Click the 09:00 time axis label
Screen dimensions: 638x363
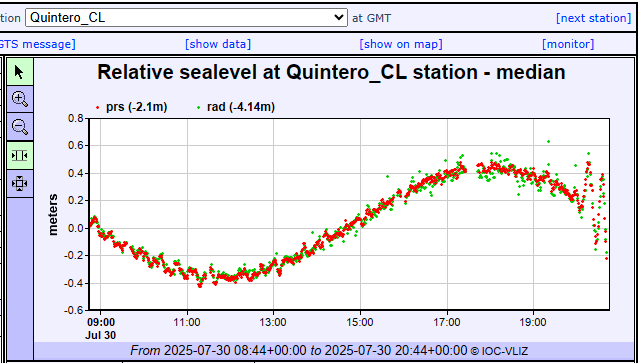click(x=101, y=322)
